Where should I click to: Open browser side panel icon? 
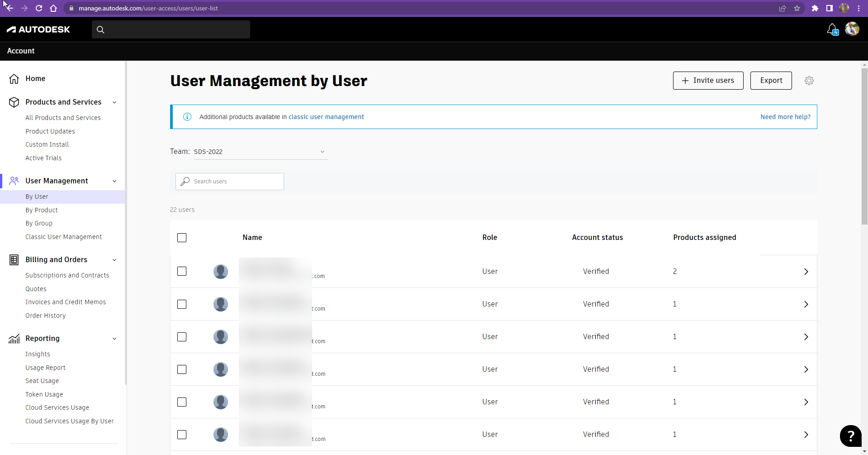click(x=830, y=8)
